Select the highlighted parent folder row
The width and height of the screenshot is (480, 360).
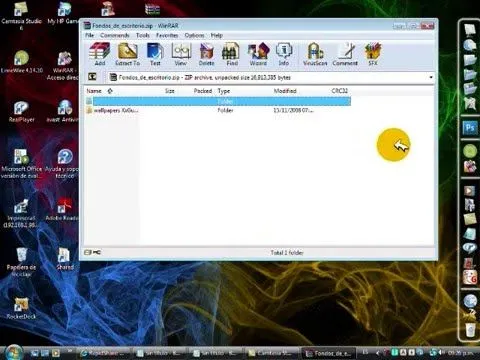coord(218,101)
